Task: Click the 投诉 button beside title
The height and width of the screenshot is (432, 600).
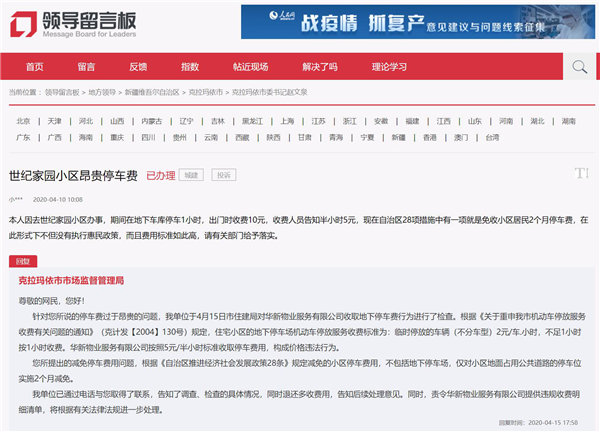Action: (223, 174)
